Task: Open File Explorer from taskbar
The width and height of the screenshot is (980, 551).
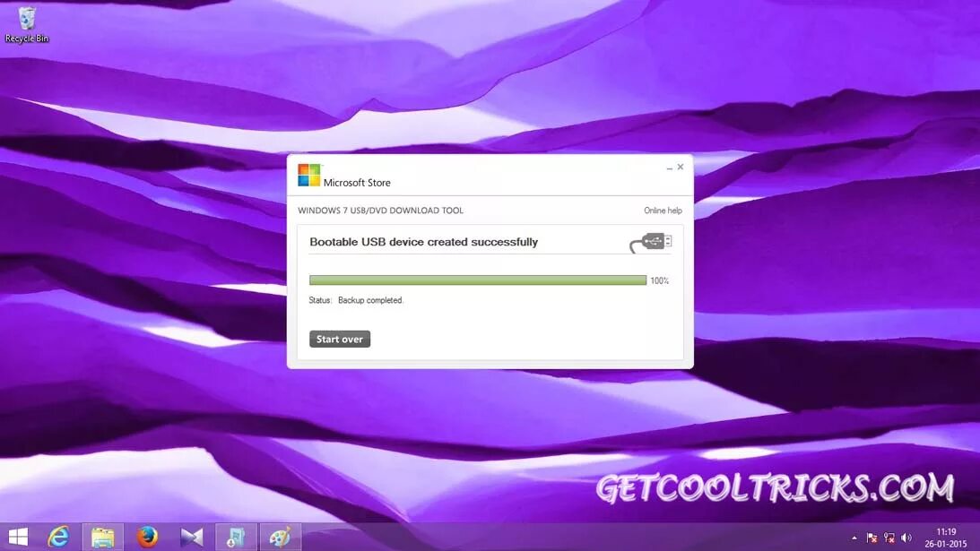Action: 103,537
